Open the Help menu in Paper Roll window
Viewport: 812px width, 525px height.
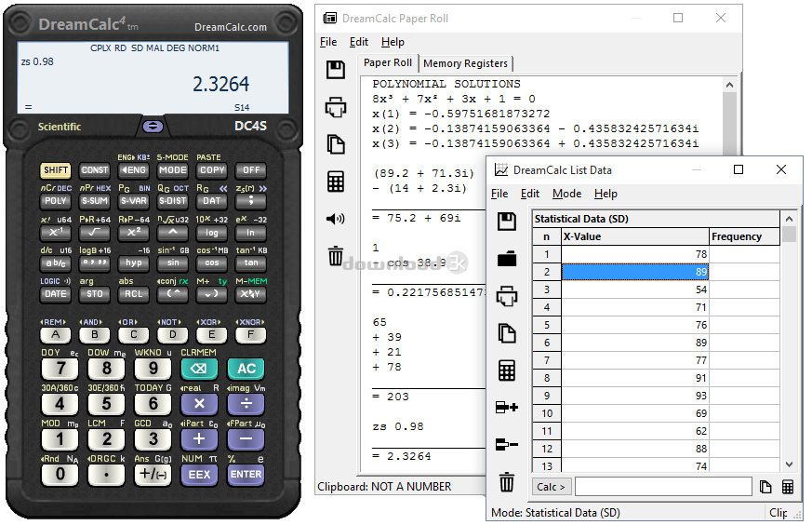pyautogui.click(x=393, y=42)
